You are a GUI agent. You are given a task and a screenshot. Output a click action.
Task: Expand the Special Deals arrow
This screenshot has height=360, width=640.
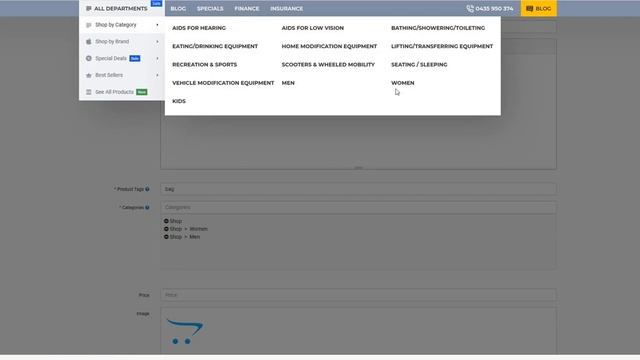point(157,58)
